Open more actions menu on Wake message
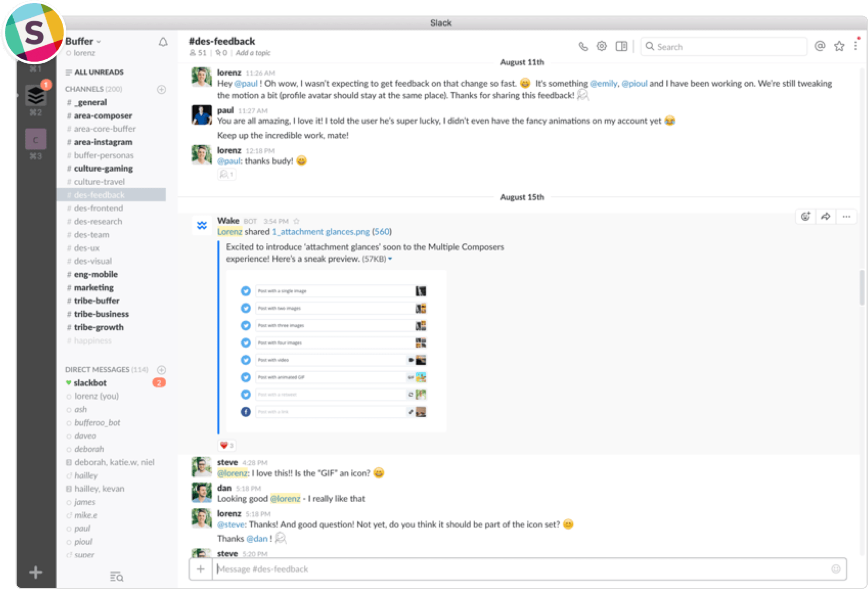The width and height of the screenshot is (868, 589). pos(846,216)
